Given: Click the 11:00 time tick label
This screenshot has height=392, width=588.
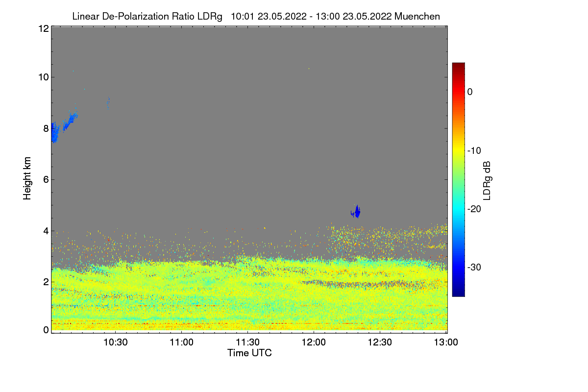Looking at the screenshot, I should coord(181,342).
